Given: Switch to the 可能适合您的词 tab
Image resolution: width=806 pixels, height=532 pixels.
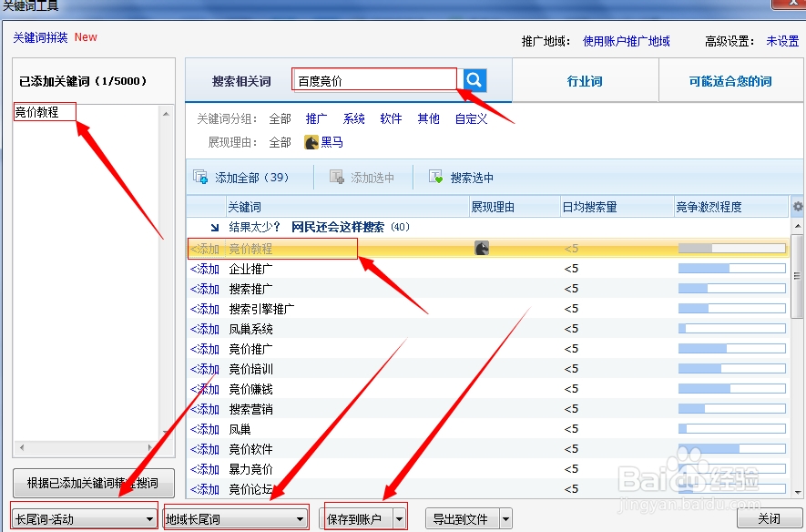Looking at the screenshot, I should 730,81.
